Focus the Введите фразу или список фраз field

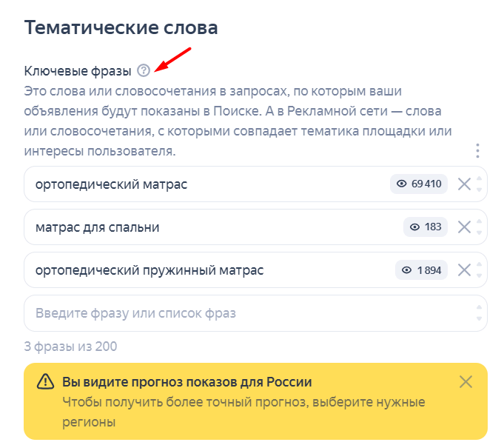pos(255,313)
